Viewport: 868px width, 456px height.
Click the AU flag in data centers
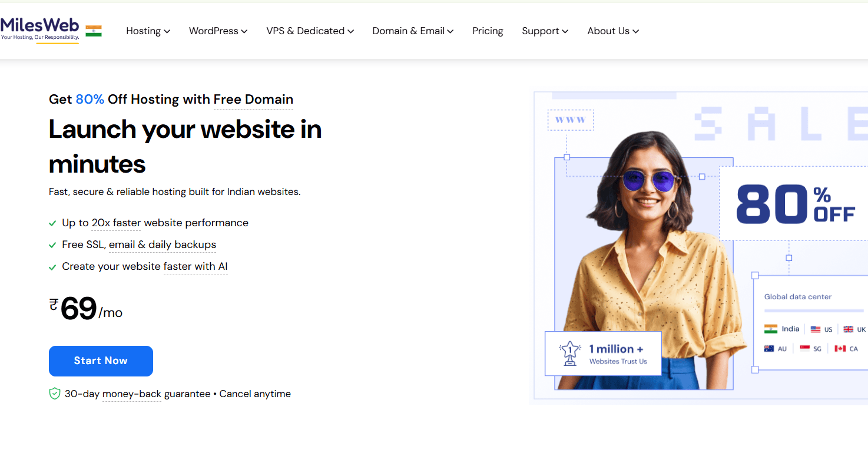point(769,349)
